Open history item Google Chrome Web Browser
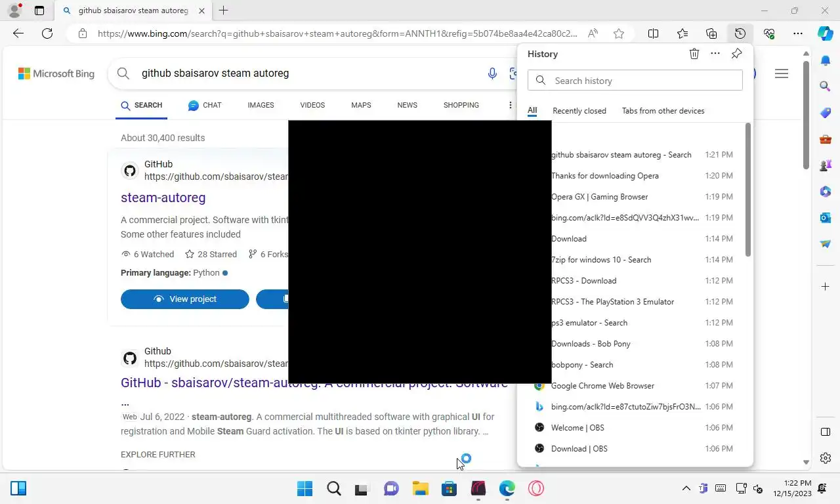The height and width of the screenshot is (504, 840). click(x=635, y=386)
